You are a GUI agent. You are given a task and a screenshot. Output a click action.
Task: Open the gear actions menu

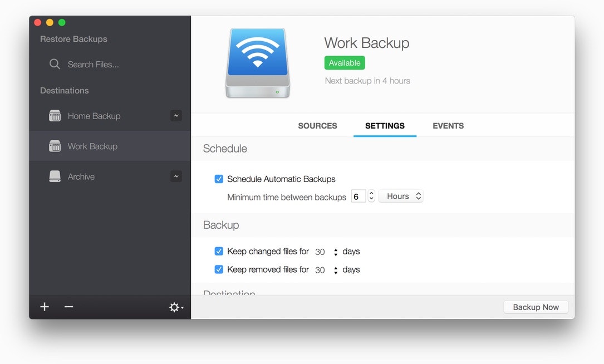[176, 307]
